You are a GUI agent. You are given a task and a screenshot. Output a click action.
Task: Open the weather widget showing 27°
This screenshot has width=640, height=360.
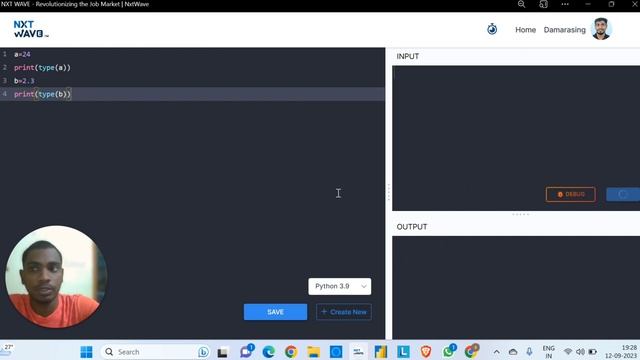7,351
